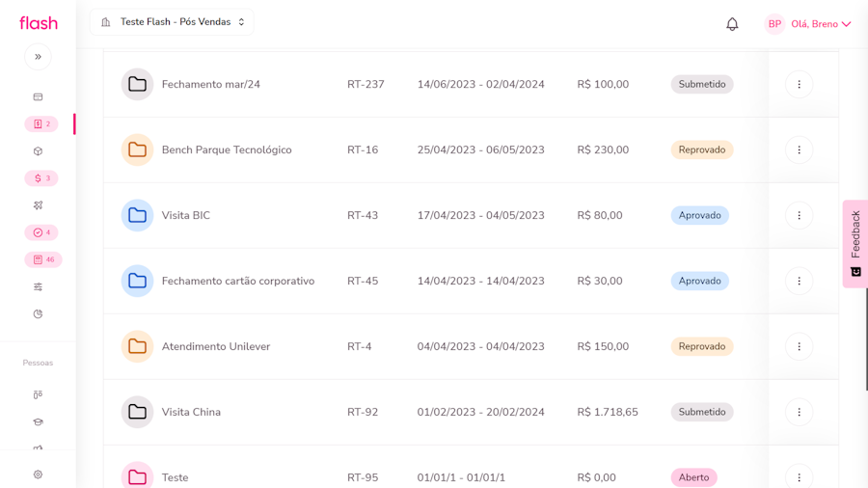Open the checkmark icon with badge 4
This screenshot has width=868, height=488.
(x=41, y=232)
